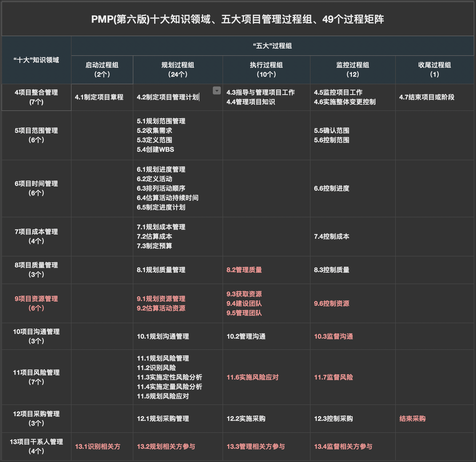This screenshot has width=476, height=462.
Task: Click the cell starting with 5.1规划范围管理
Action: (x=178, y=135)
